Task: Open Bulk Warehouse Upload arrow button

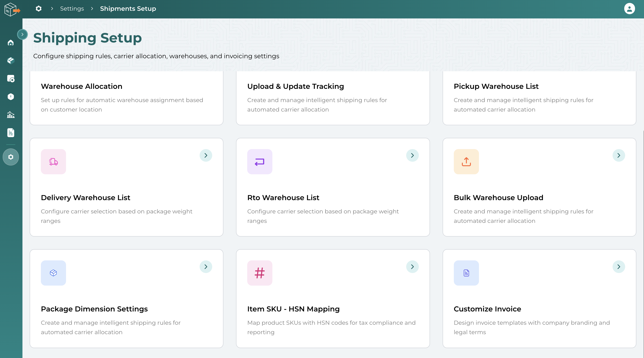Action: click(618, 155)
